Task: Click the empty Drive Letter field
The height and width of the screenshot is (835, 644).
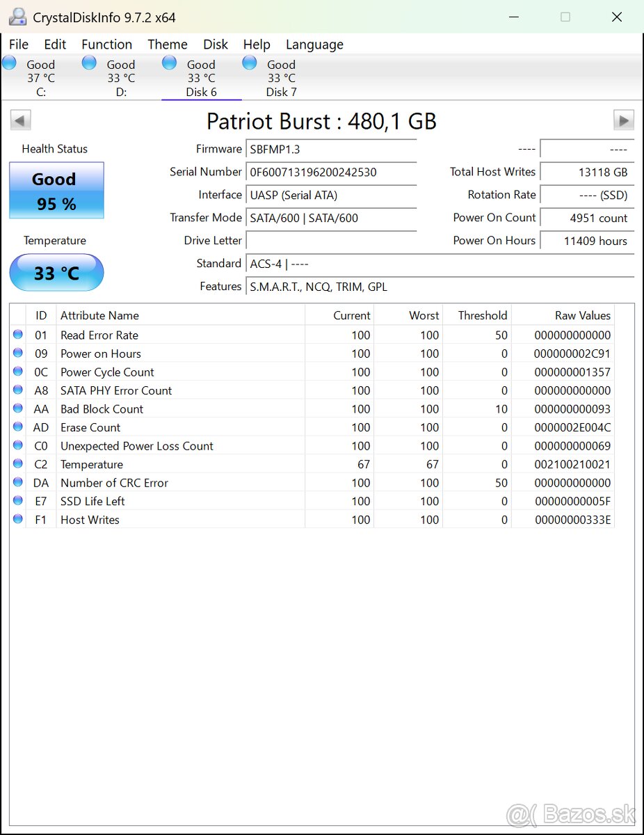Action: pos(331,241)
